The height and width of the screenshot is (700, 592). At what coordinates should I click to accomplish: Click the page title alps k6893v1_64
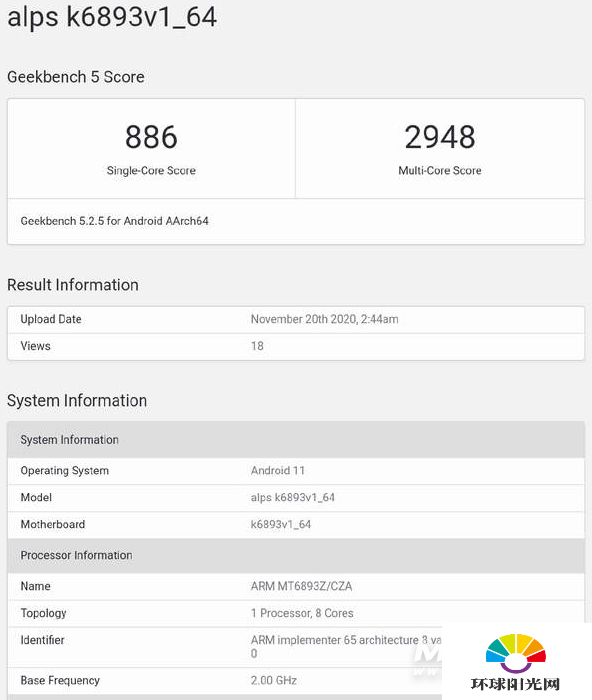tap(112, 18)
